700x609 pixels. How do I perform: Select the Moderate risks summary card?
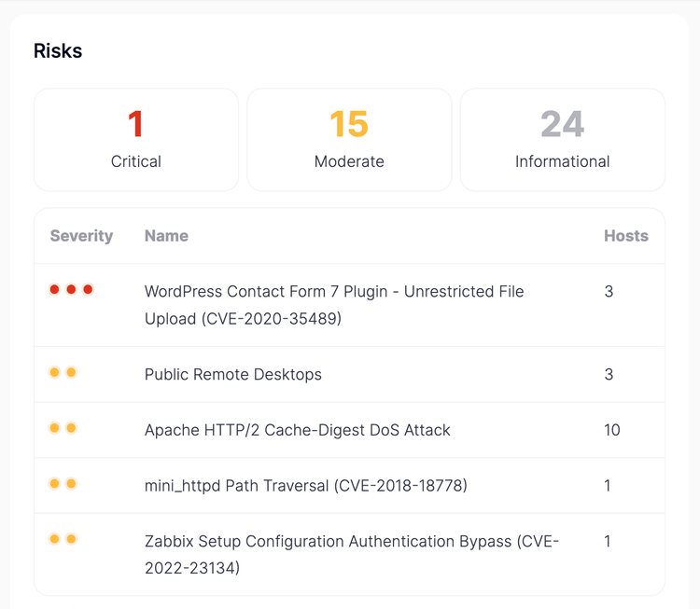pyautogui.click(x=349, y=140)
